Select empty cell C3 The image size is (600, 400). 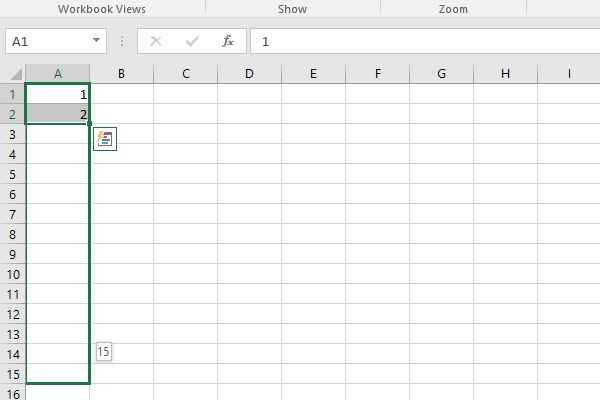tap(185, 134)
